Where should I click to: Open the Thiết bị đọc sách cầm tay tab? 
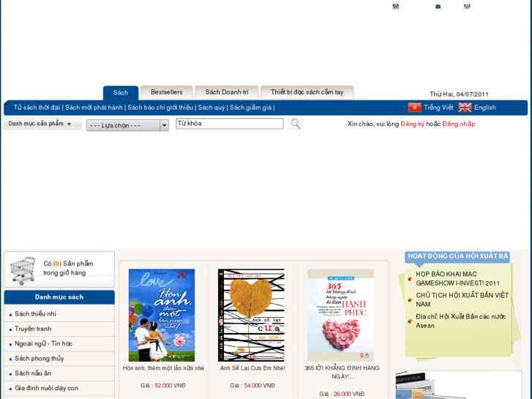(x=307, y=92)
